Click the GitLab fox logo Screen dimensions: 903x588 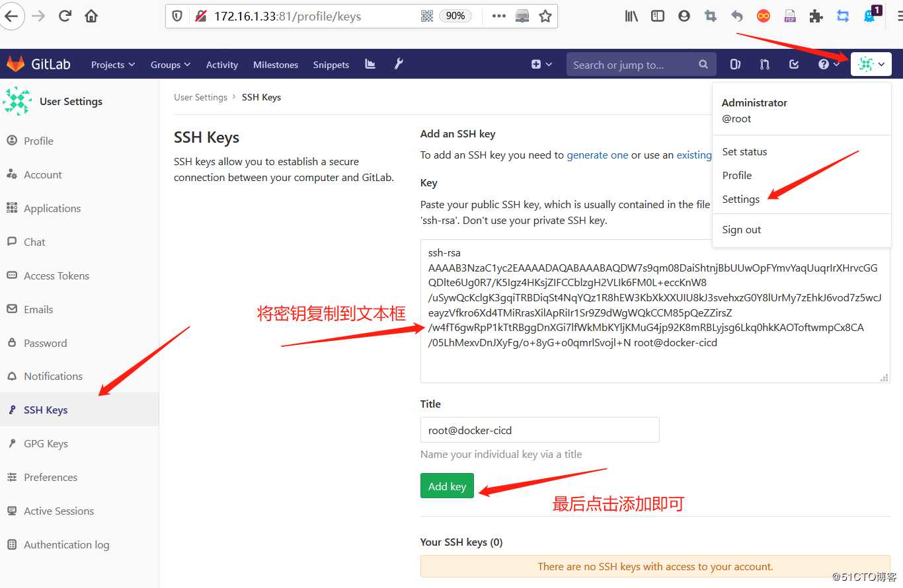(15, 64)
